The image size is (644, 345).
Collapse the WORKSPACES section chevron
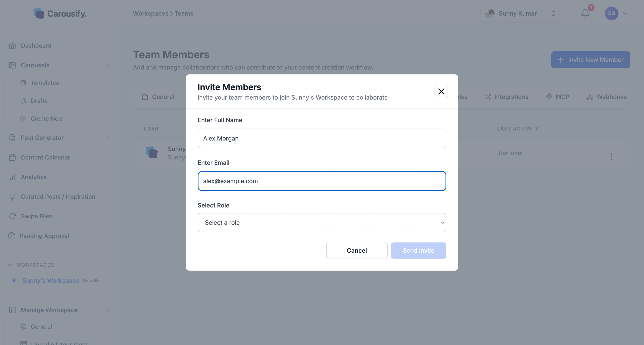coord(10,265)
